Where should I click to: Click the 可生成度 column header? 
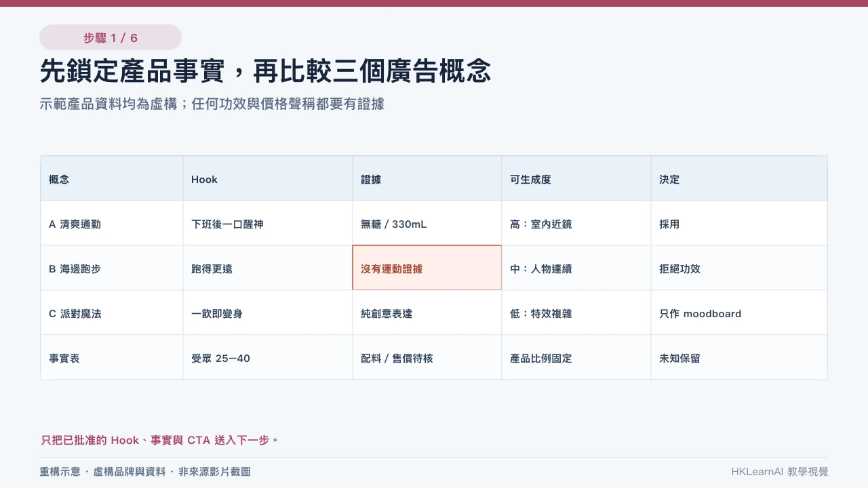[576, 179]
